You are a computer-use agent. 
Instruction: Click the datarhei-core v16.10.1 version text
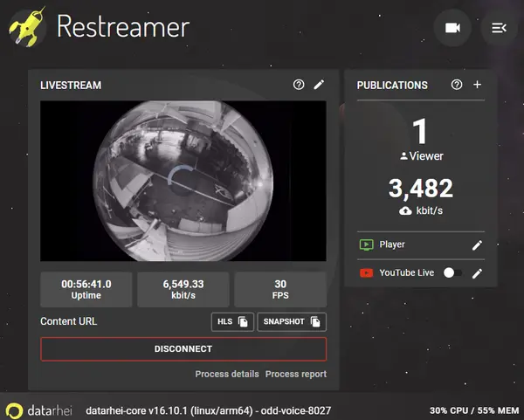pos(208,410)
